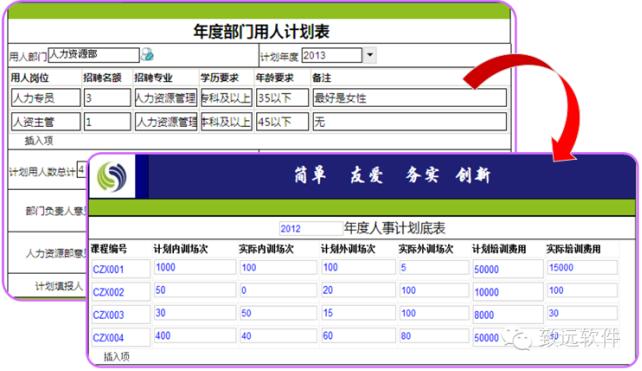The image size is (642, 371).
Task: Click the 计划外训场次 field of CZX002
Action: tap(358, 290)
